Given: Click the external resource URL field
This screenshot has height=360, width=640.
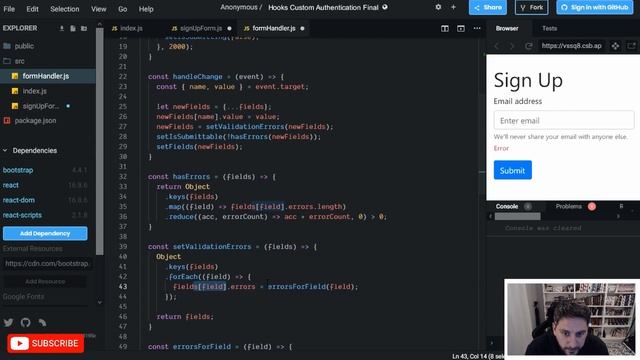Looking at the screenshot, I should [x=48, y=264].
